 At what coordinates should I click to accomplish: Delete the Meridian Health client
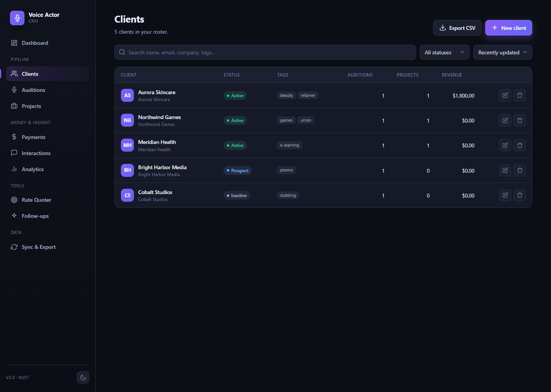click(520, 145)
